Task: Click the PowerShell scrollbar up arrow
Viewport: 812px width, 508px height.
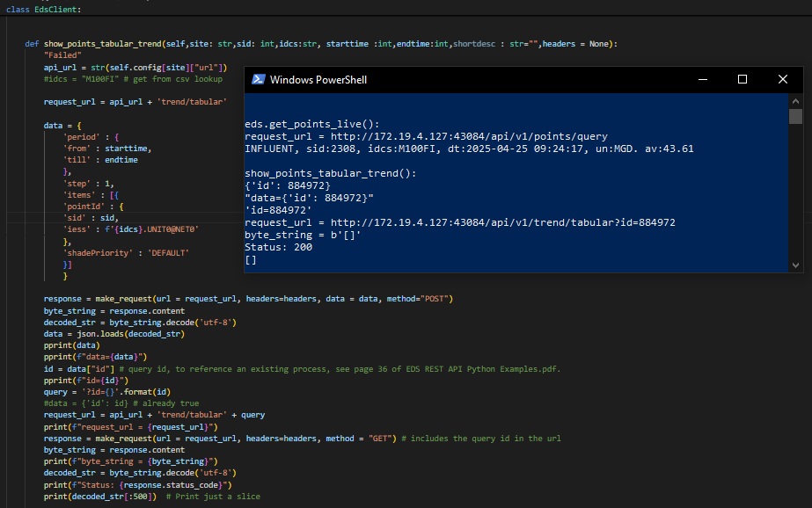Action: tap(795, 101)
